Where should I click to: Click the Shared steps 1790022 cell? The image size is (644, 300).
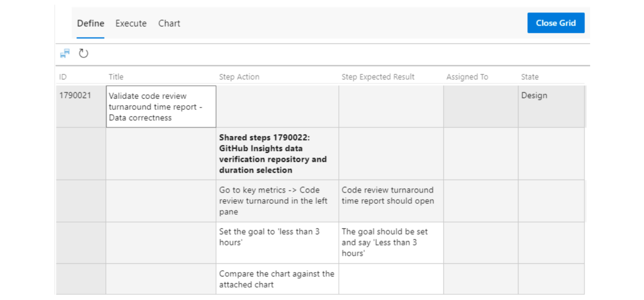[277, 154]
